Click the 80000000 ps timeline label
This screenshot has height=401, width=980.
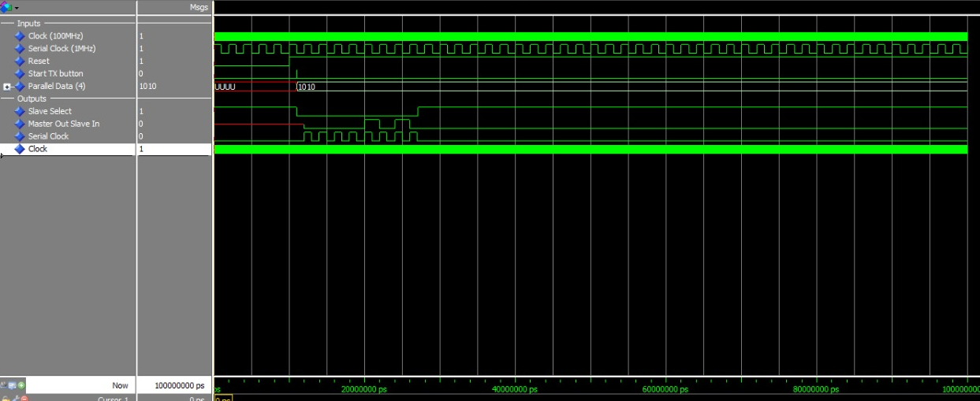817,389
